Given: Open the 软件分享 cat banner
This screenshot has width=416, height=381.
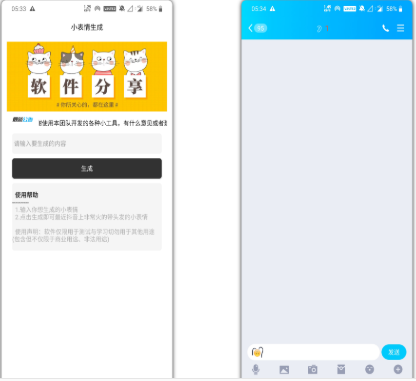Looking at the screenshot, I should 87,76.
